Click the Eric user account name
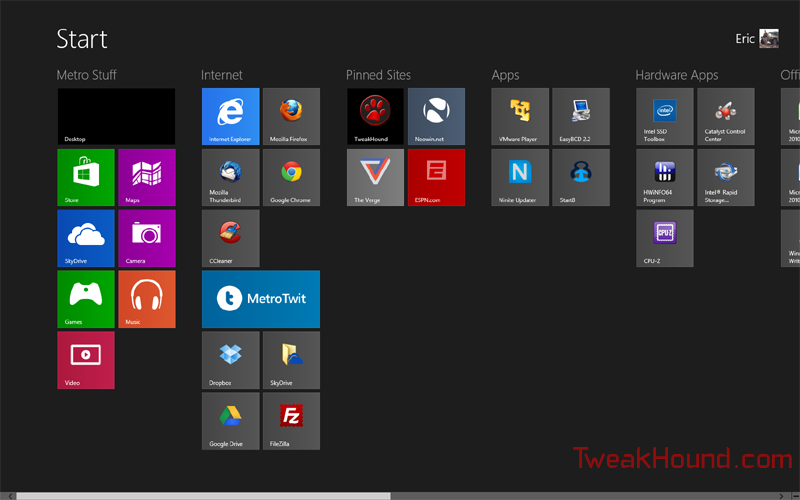800x500 pixels. 744,39
